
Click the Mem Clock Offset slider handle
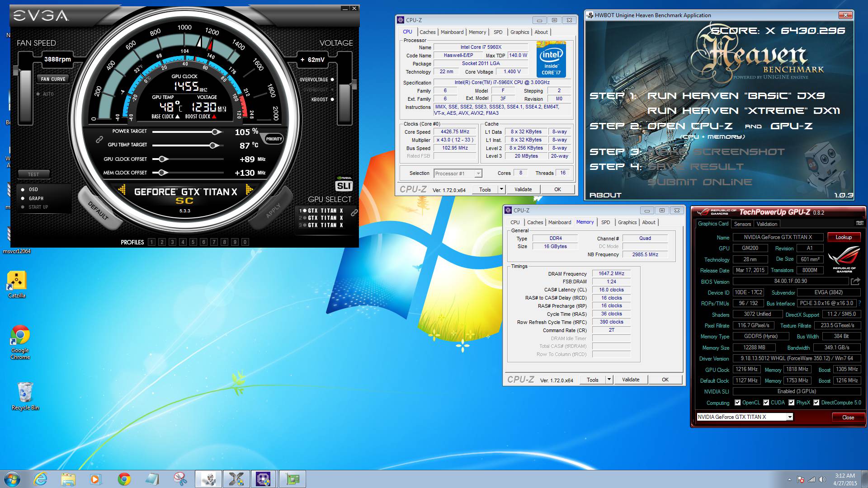(x=163, y=173)
